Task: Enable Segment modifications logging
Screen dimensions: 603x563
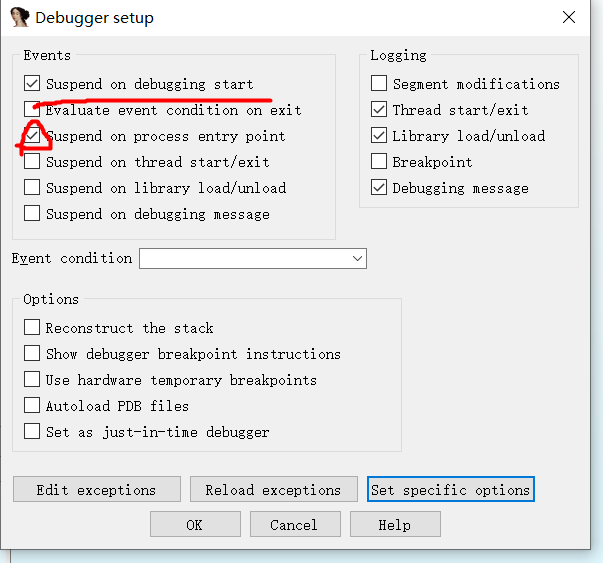Action: tap(379, 83)
